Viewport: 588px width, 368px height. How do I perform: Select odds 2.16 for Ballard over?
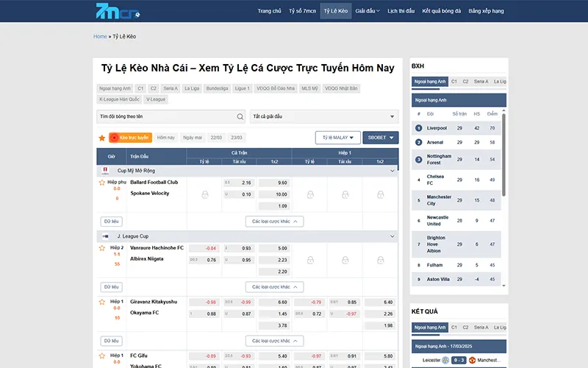tap(239, 183)
